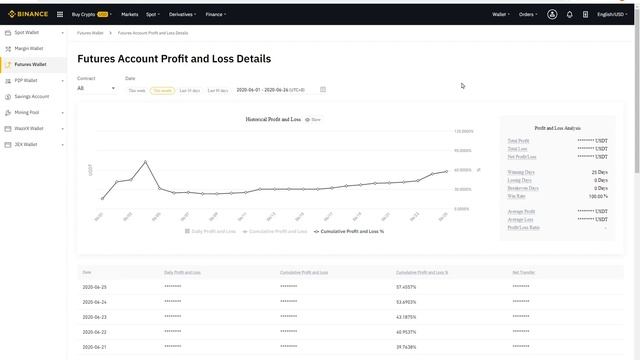Expand the WazirX Wallet sidebar chevron

tap(62, 129)
